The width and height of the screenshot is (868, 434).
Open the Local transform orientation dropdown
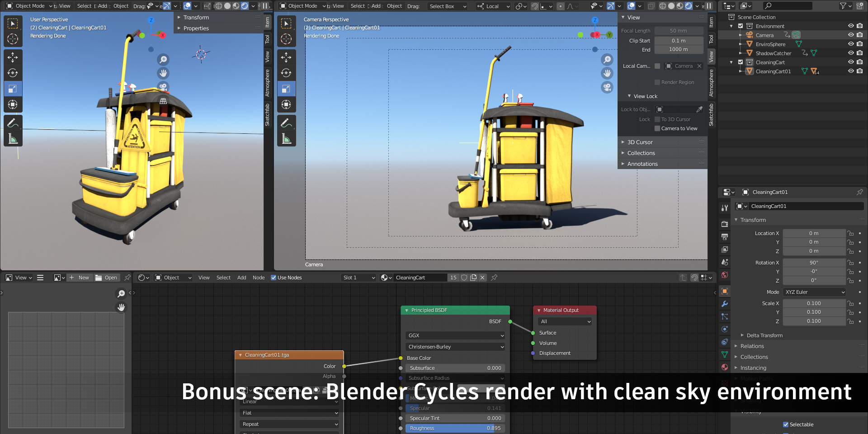pos(493,6)
